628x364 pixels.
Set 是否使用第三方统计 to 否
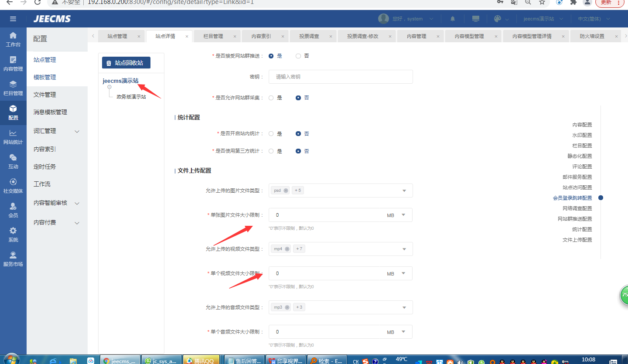tap(298, 151)
